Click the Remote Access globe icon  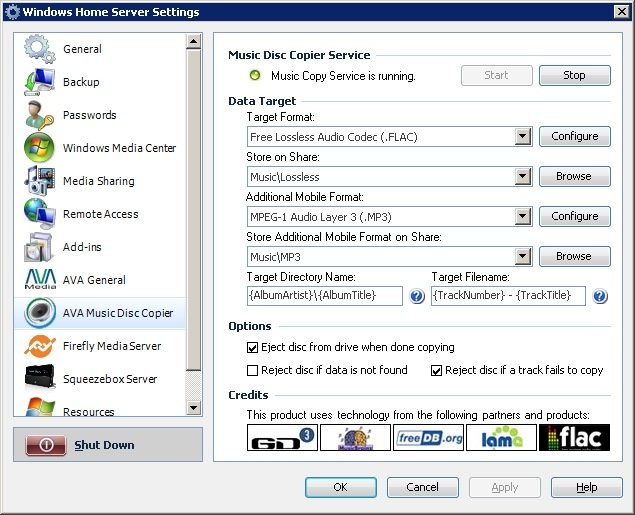point(39,213)
